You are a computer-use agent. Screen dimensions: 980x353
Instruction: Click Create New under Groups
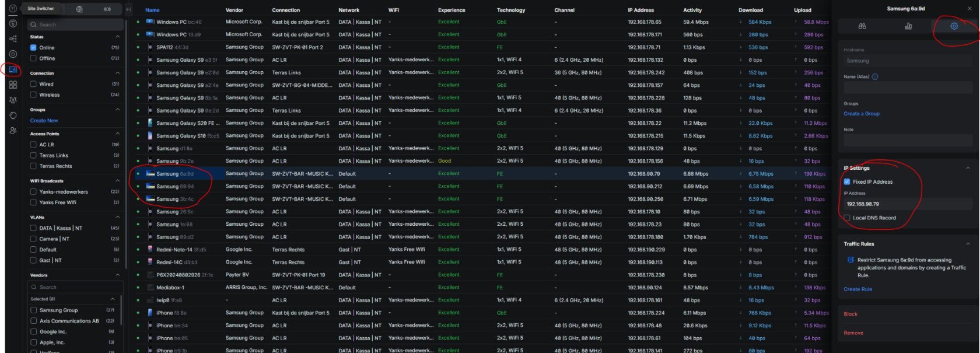coord(44,121)
